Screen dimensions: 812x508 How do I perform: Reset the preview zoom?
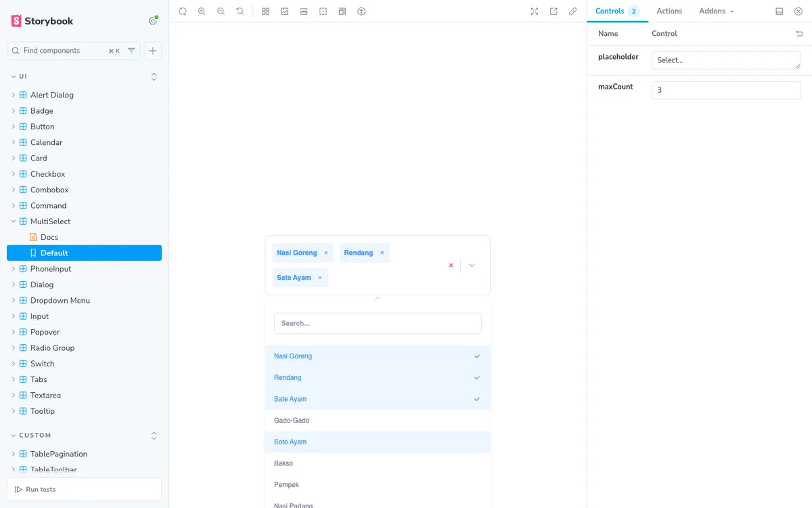tap(240, 12)
